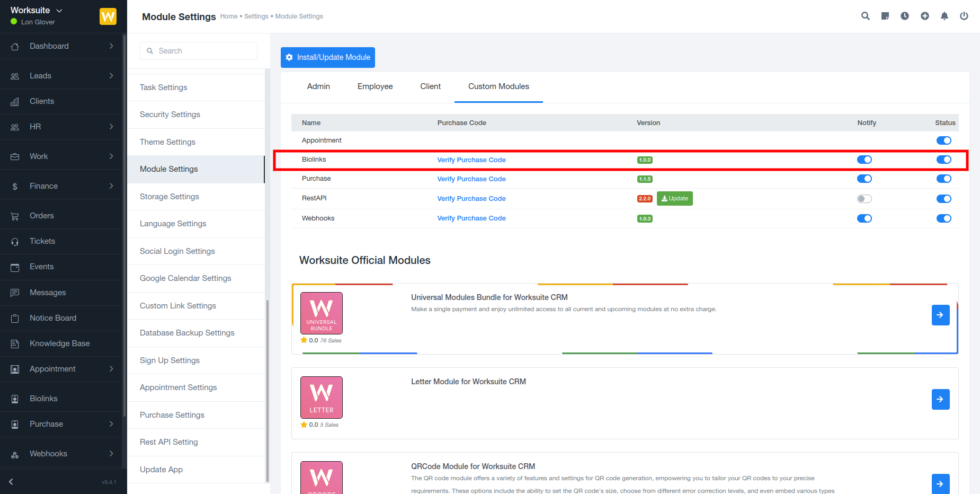Switch to Client tab
This screenshot has width=980, height=494.
click(431, 86)
